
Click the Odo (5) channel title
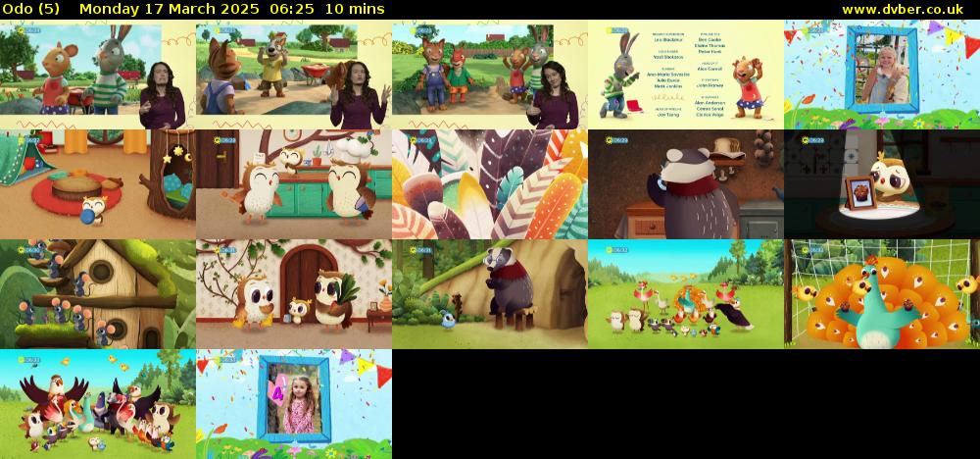tap(31, 10)
